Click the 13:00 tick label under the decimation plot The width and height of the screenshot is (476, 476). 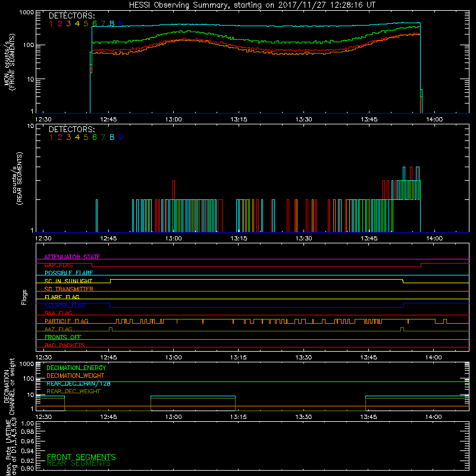point(174,417)
